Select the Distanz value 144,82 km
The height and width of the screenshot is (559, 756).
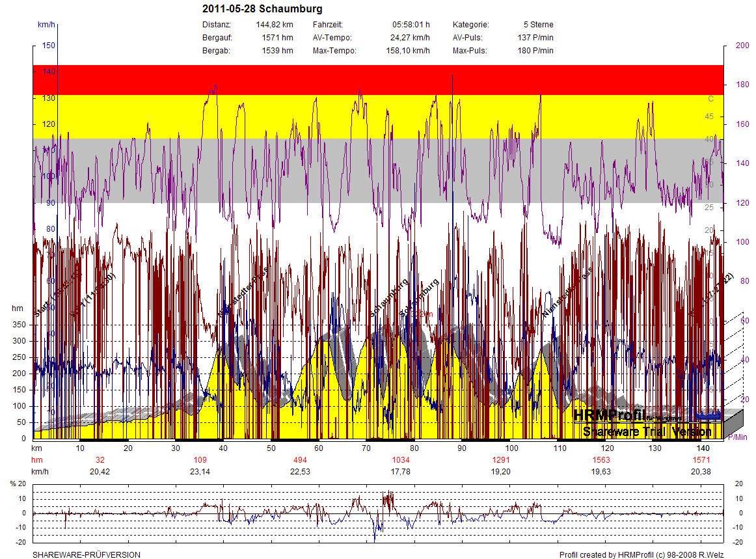coord(275,25)
